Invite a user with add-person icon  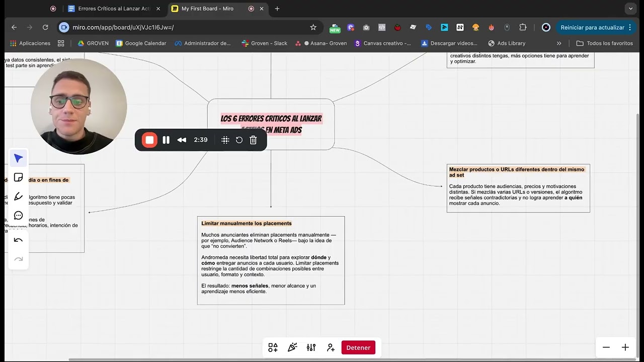[330, 347]
